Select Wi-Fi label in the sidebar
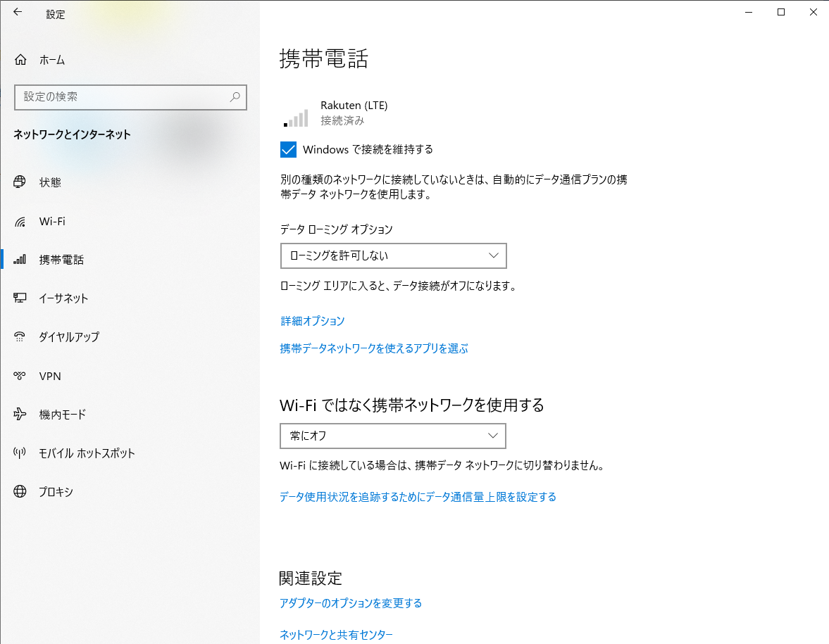This screenshot has width=829, height=644. click(x=52, y=222)
